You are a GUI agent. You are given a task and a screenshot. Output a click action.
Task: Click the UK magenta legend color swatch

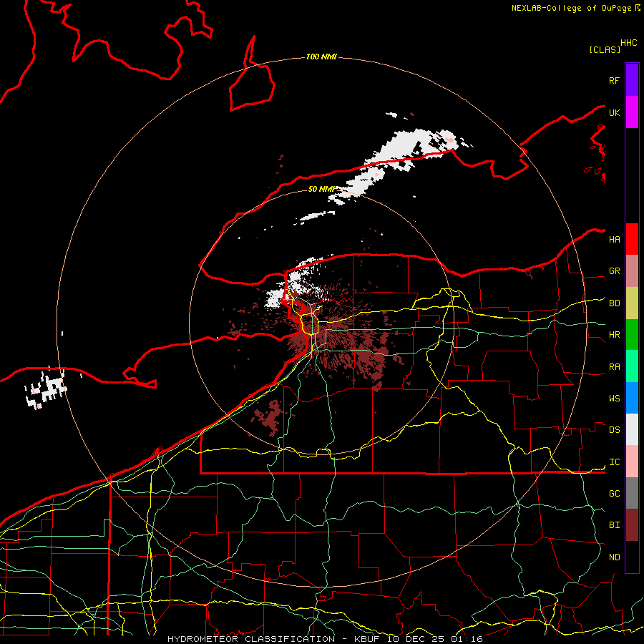click(632, 112)
